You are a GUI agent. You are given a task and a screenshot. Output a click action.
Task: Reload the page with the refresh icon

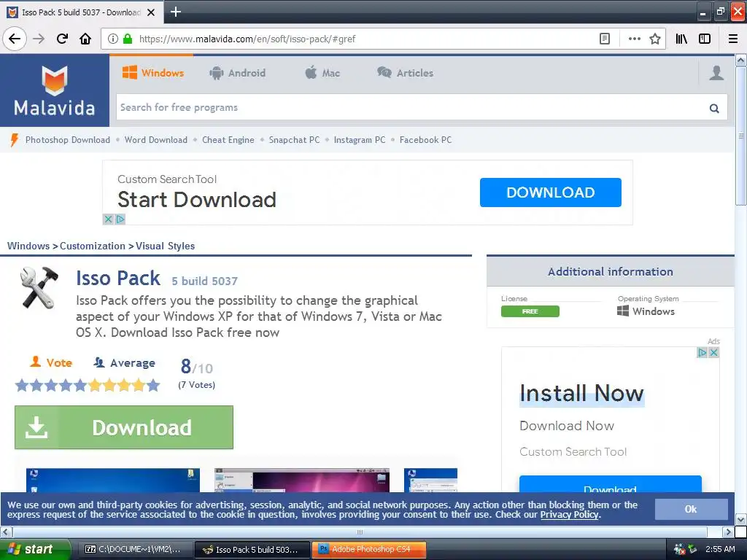[x=62, y=39]
